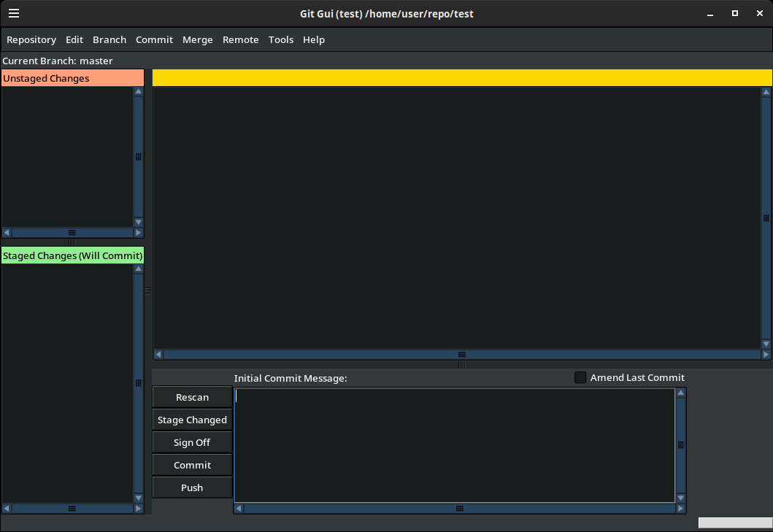The height and width of the screenshot is (532, 773).
Task: Click the diff pane vertical scrollbar thumb
Action: click(x=766, y=218)
